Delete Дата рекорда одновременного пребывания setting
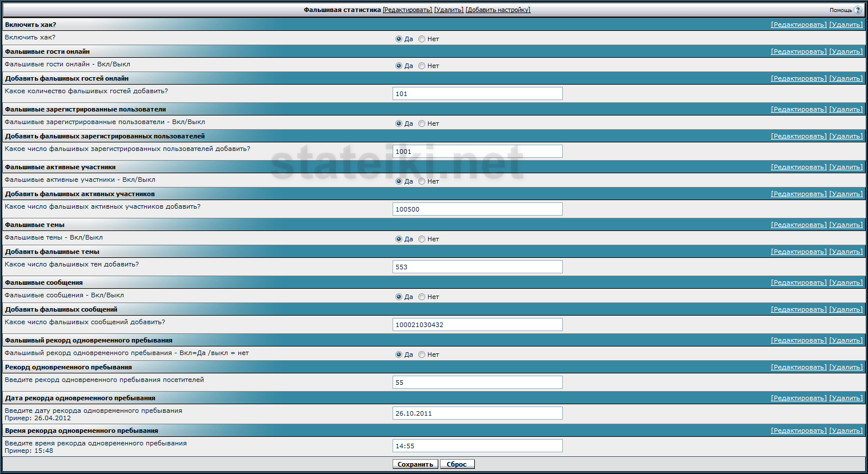 point(846,398)
